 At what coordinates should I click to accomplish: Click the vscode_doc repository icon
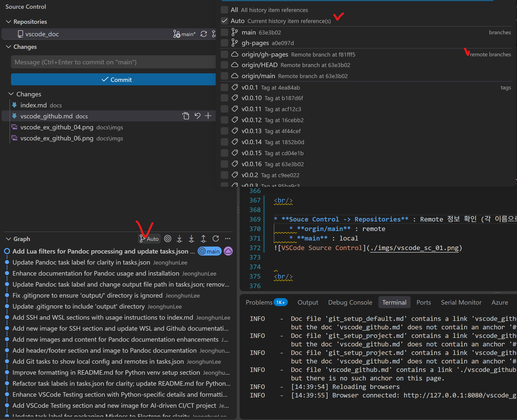coord(21,34)
